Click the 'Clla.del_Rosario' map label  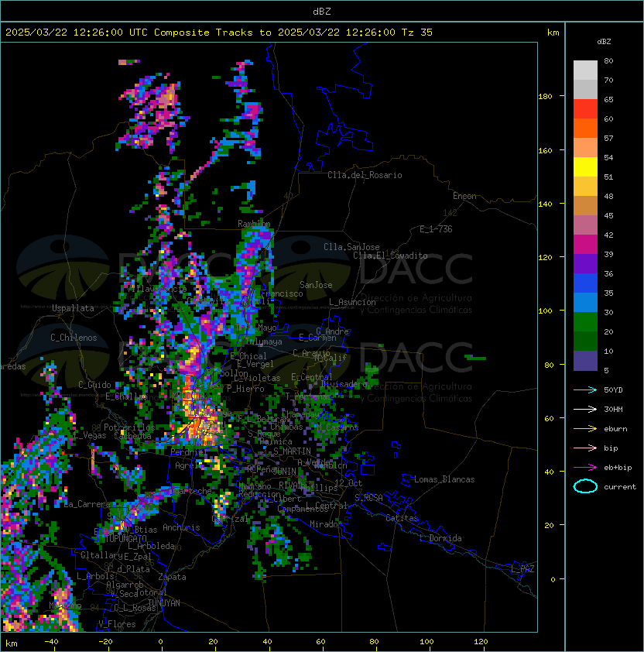coord(365,175)
